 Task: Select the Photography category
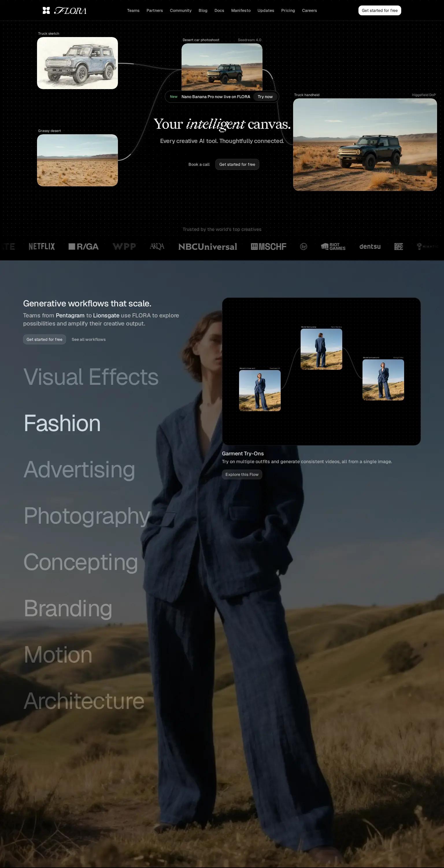click(x=87, y=516)
